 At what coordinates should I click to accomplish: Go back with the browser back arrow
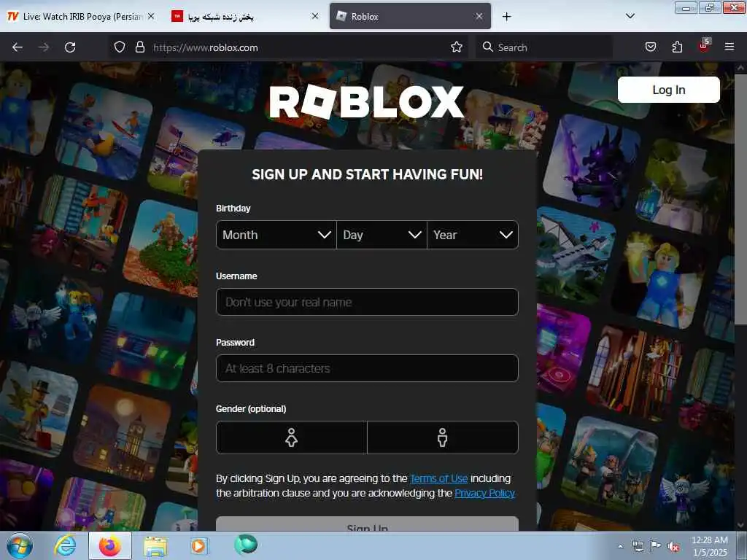[x=18, y=47]
